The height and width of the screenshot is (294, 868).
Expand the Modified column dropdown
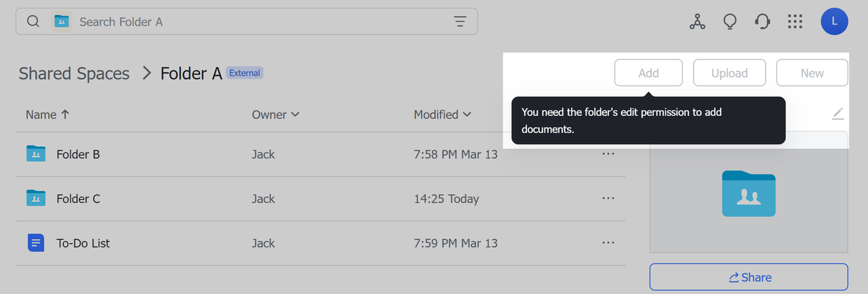click(442, 114)
